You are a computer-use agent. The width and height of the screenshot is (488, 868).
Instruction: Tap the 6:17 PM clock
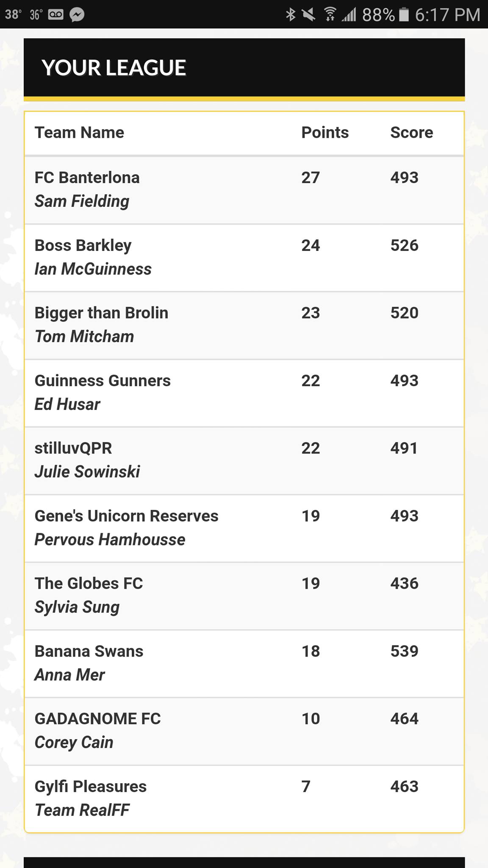click(447, 15)
